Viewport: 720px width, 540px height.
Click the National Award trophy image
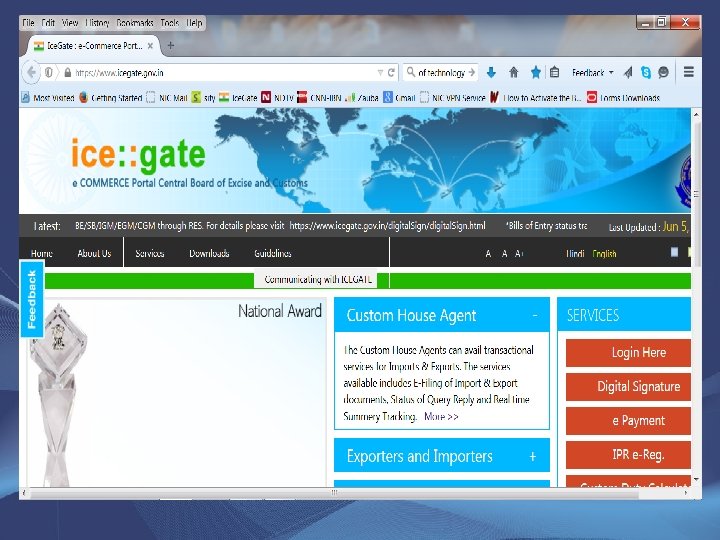coord(57,395)
